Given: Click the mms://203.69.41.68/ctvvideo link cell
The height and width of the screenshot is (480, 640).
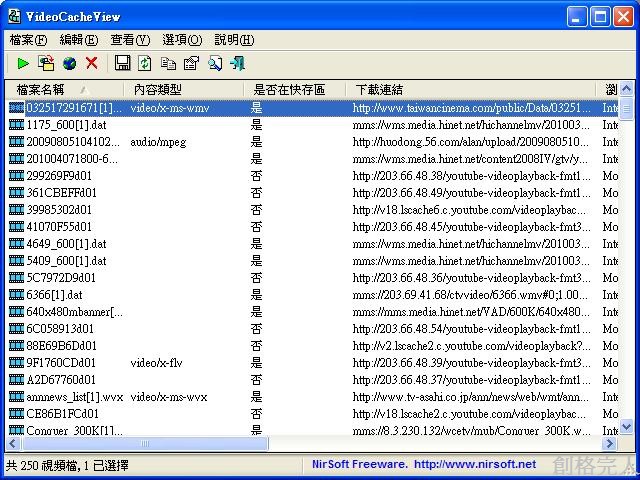Looking at the screenshot, I should tap(471, 295).
